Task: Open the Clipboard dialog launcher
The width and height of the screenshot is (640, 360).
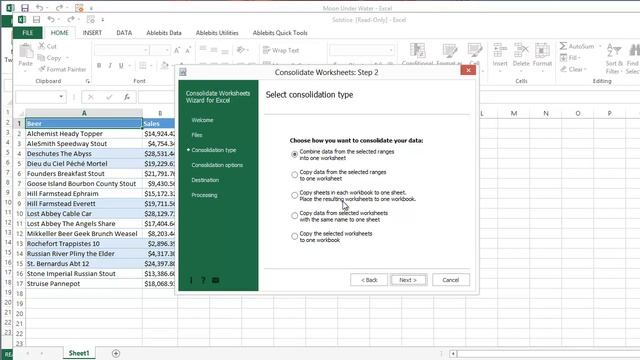Action: click(88, 81)
